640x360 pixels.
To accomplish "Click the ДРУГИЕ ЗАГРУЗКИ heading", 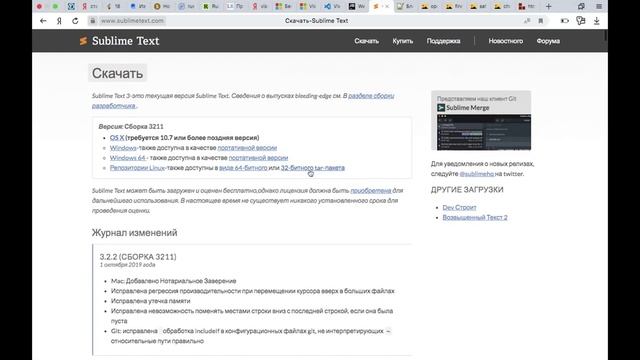I will 467,190.
